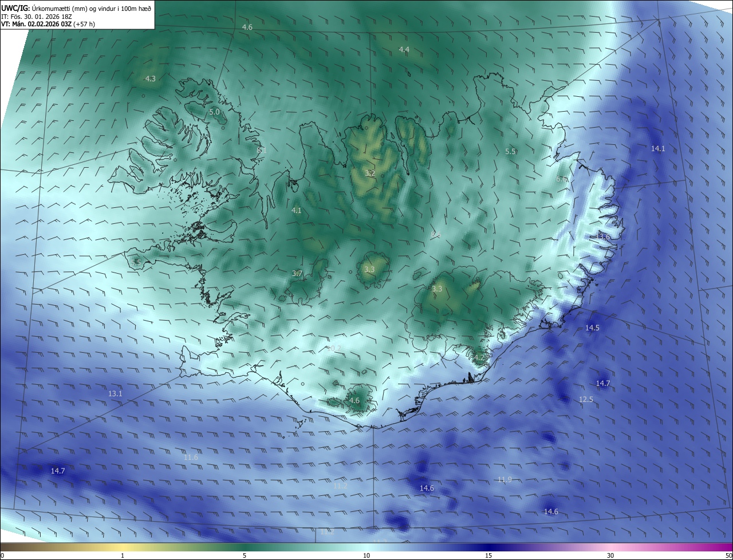Click the 5.0 value label

pyautogui.click(x=214, y=112)
